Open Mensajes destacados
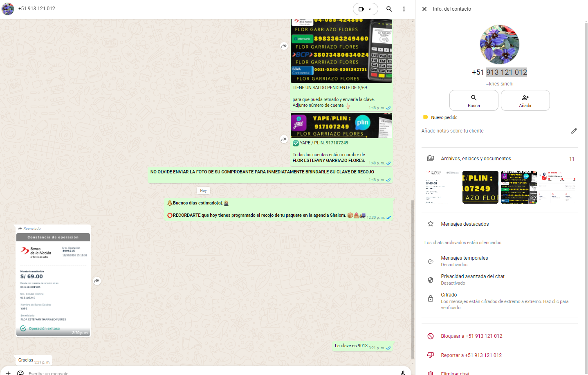This screenshot has width=588, height=375. 465,224
